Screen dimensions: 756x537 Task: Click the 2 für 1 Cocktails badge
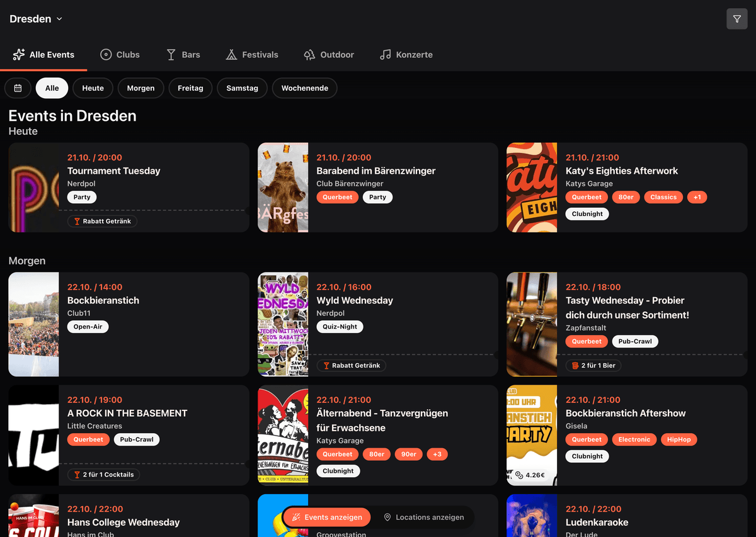point(103,474)
